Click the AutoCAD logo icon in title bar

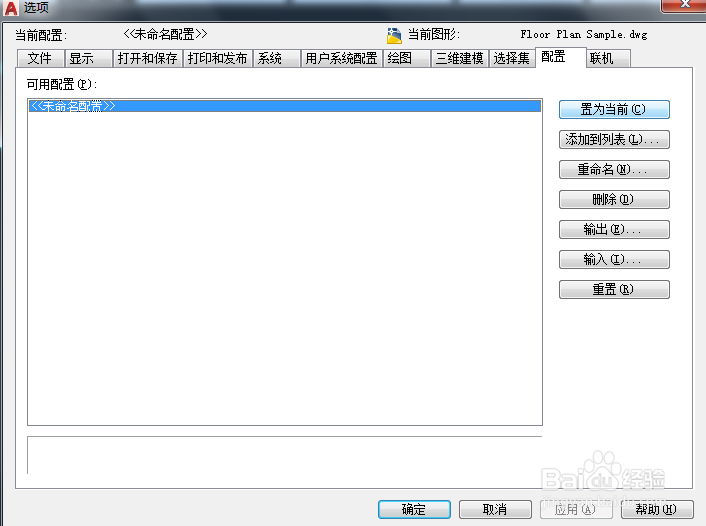[x=10, y=8]
